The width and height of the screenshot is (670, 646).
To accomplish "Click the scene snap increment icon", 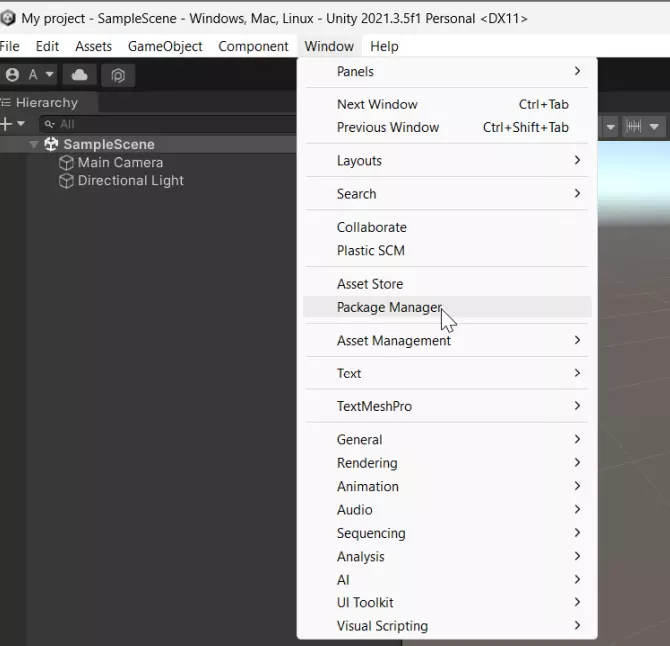I will click(x=633, y=126).
